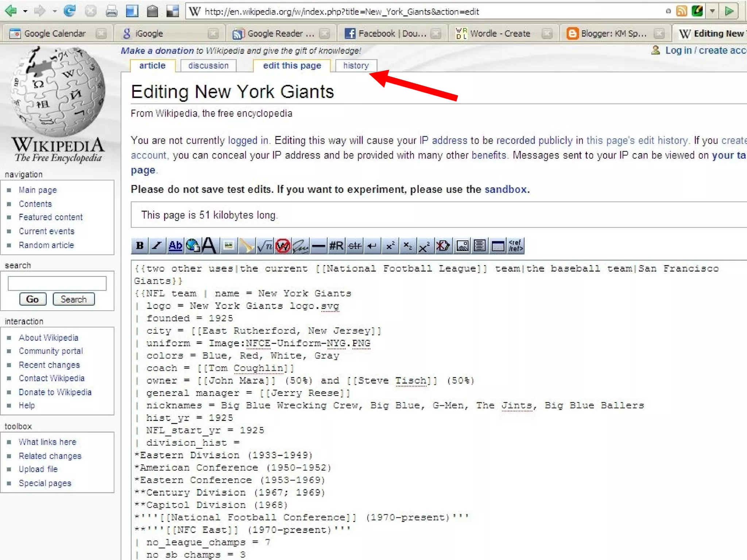Click the nowiki ignore formatting icon

(283, 246)
